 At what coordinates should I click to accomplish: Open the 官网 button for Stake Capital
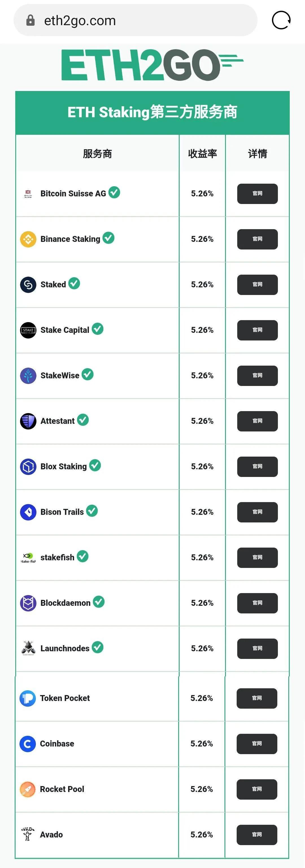click(257, 330)
